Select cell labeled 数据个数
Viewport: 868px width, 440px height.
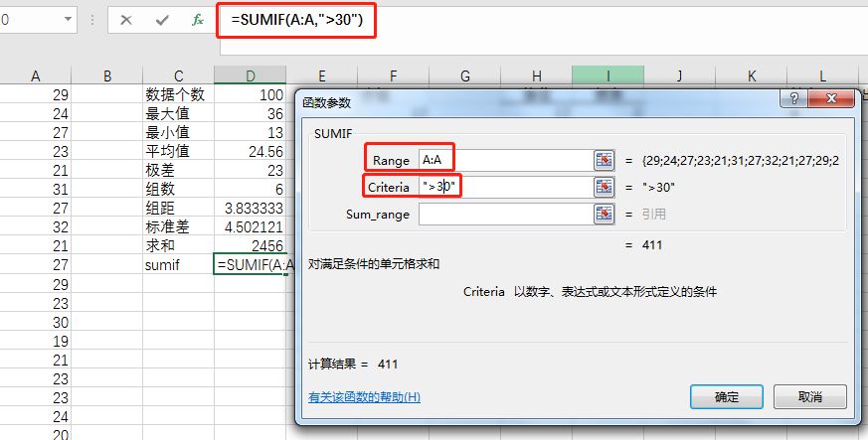click(178, 94)
